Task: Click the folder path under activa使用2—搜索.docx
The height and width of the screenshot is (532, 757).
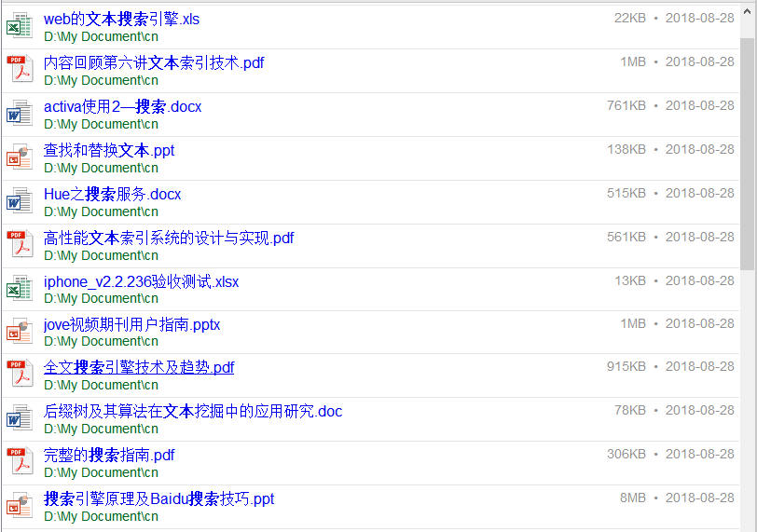Action: (101, 124)
